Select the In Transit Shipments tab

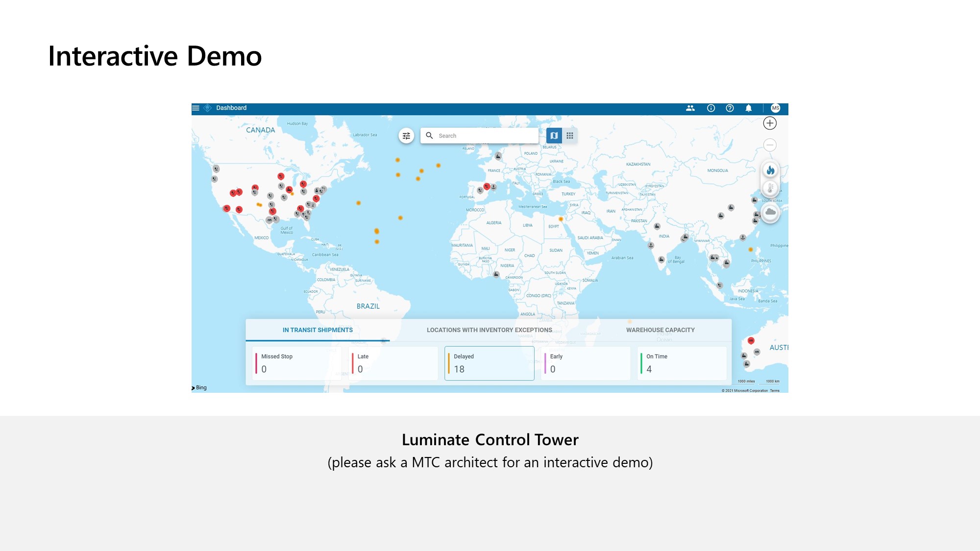[x=318, y=330]
